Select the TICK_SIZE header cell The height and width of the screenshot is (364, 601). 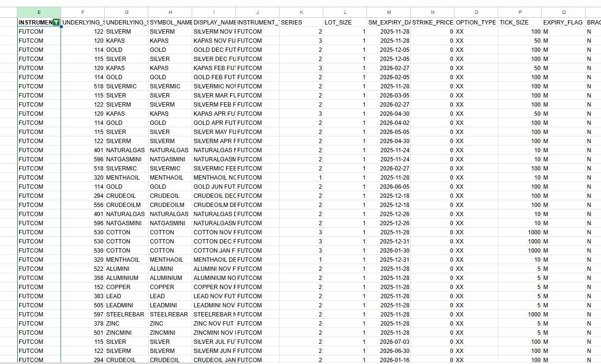pyautogui.click(x=520, y=22)
